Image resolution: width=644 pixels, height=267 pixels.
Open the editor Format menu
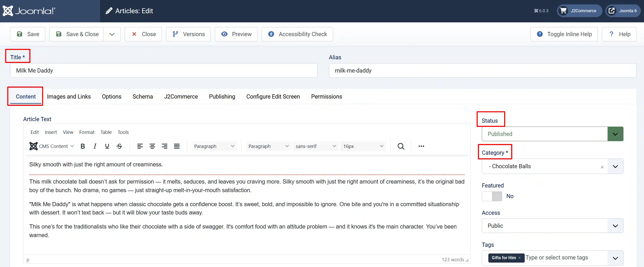pyautogui.click(x=87, y=132)
